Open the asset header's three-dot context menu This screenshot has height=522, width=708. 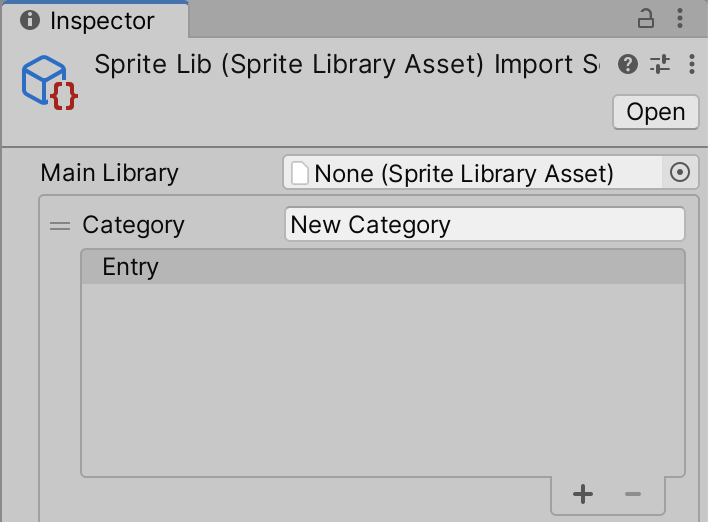692,65
